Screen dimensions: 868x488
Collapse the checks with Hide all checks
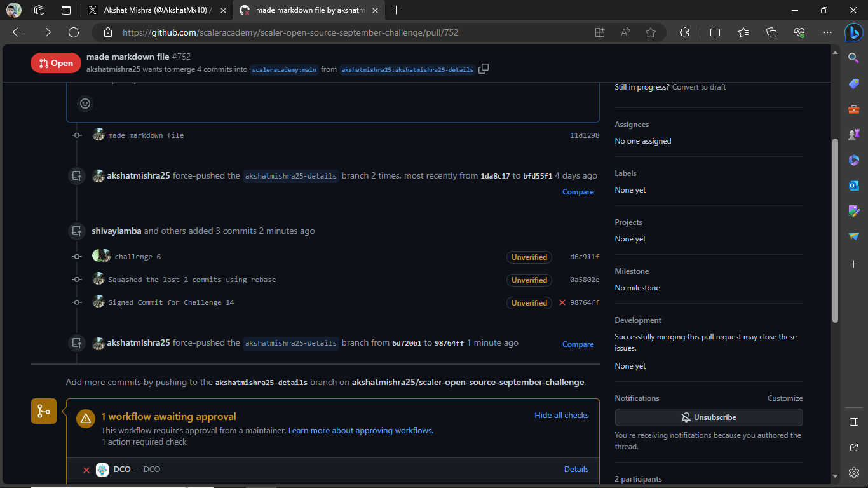pos(562,415)
